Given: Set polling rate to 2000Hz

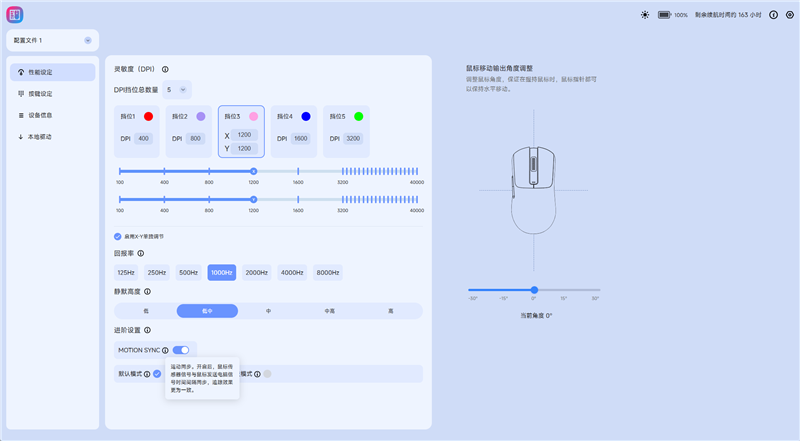Looking at the screenshot, I should [x=257, y=273].
